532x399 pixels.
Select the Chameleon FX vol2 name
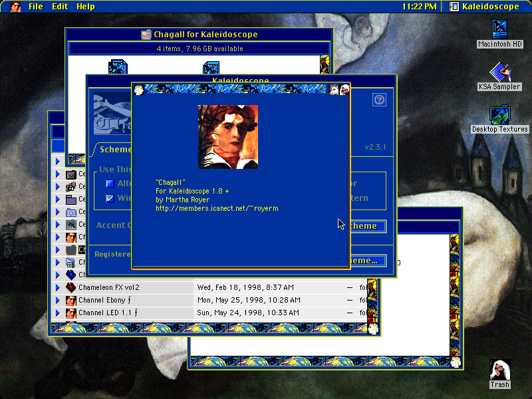(109, 287)
